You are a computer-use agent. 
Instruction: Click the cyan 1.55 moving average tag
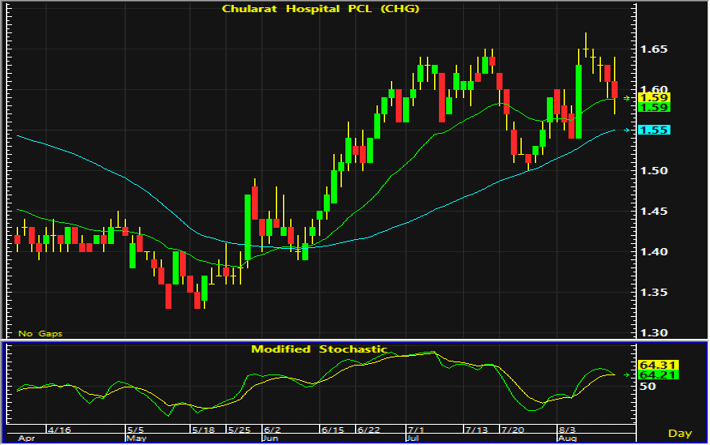[653, 130]
